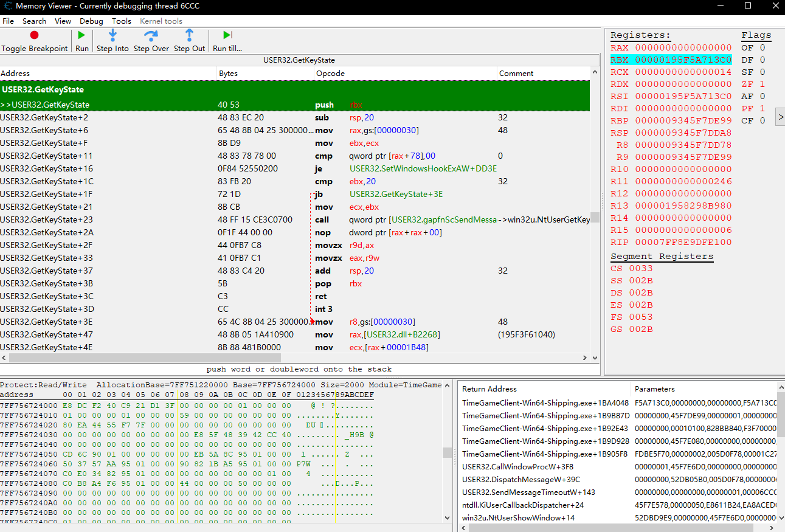
Task: Toggle the ZF flag value
Action: (762, 85)
